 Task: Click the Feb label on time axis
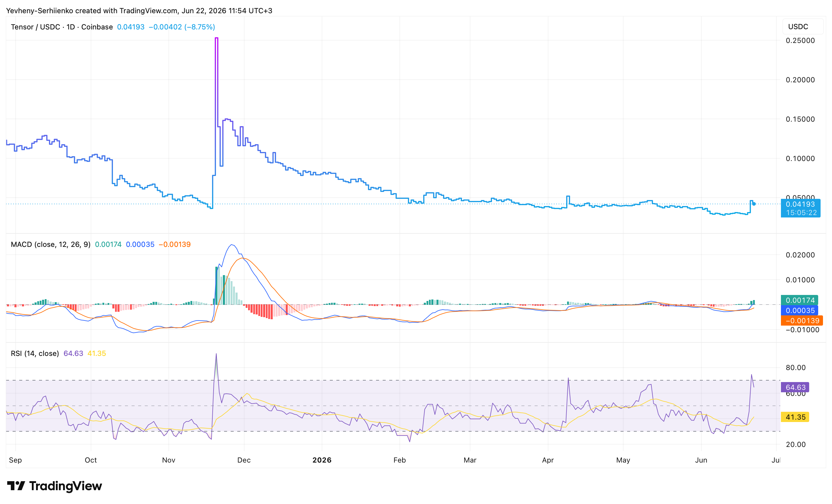399,460
